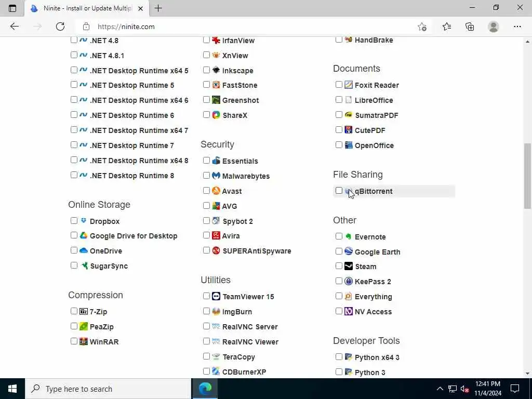This screenshot has width=532, height=399.
Task: Click the 7-Zip icon
Action: 84,311
